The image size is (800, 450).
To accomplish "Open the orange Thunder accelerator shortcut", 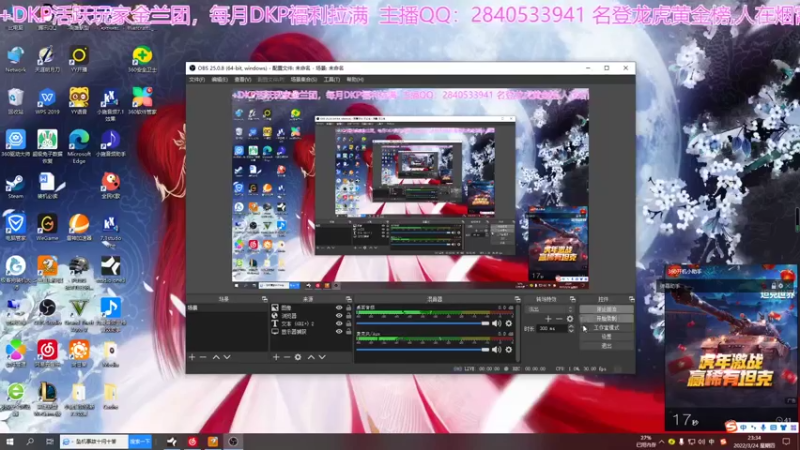I will pyautogui.click(x=79, y=227).
